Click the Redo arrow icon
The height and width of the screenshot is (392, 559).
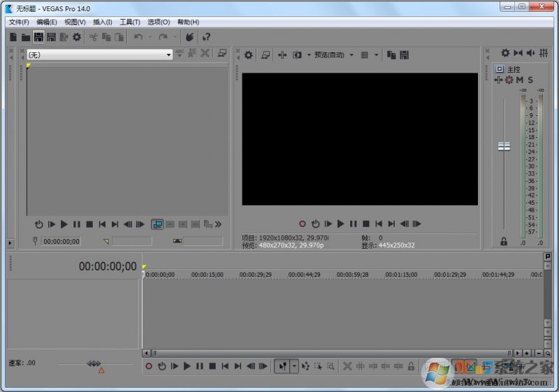164,37
